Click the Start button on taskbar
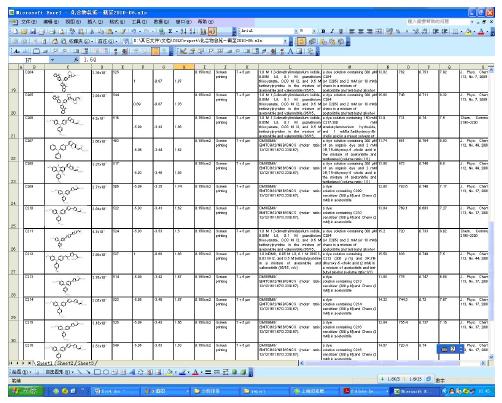 (x=26, y=391)
